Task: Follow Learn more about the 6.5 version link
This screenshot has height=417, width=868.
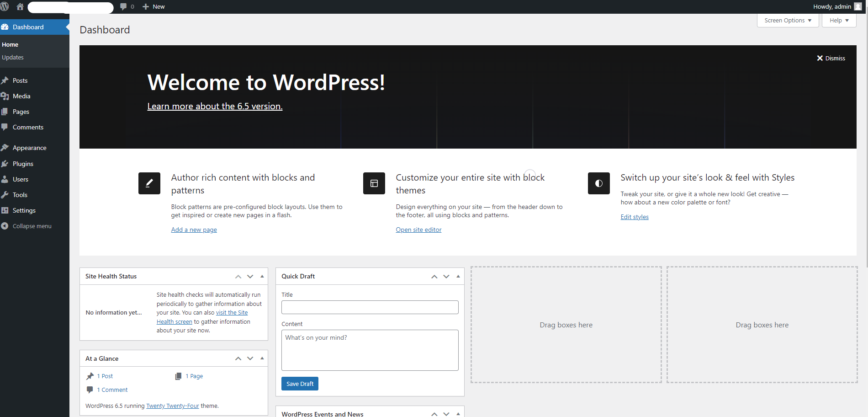Action: pos(215,106)
